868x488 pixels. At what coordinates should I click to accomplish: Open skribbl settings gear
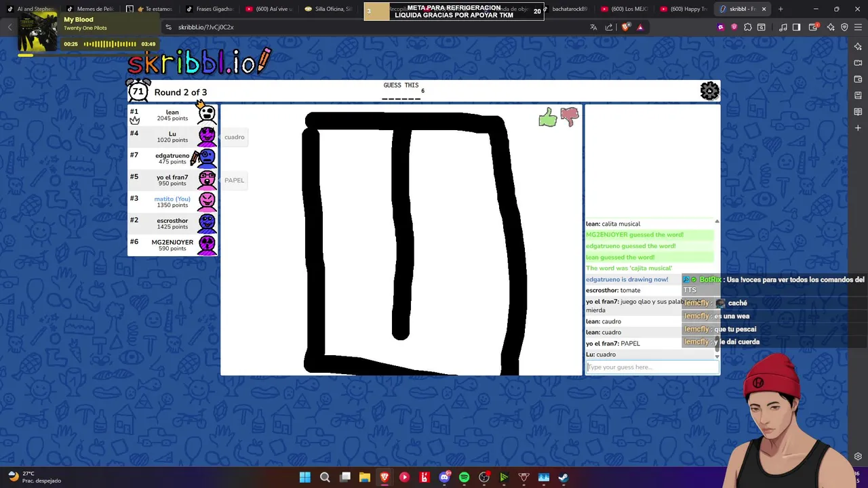tap(709, 91)
